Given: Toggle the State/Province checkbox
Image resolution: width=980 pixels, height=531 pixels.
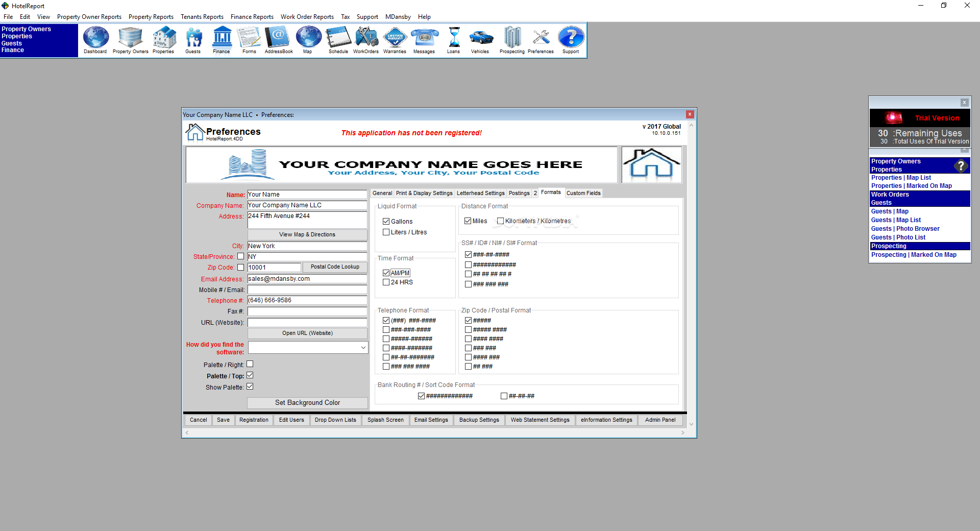Looking at the screenshot, I should (241, 256).
